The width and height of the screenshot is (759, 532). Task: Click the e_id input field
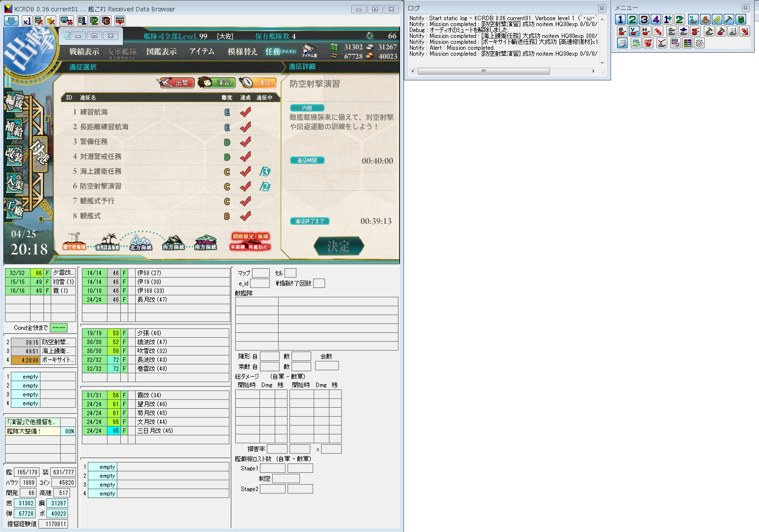pyautogui.click(x=260, y=283)
